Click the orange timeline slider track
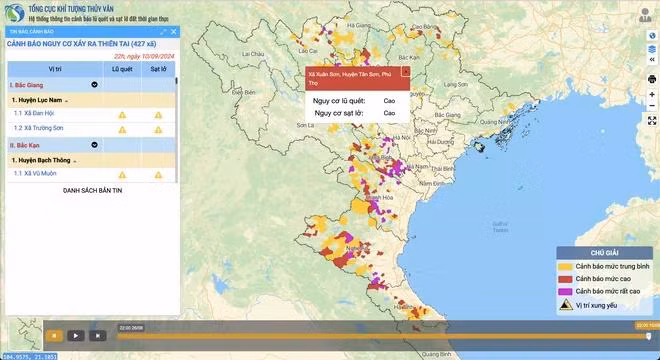The height and width of the screenshot is (360, 660). [382, 336]
